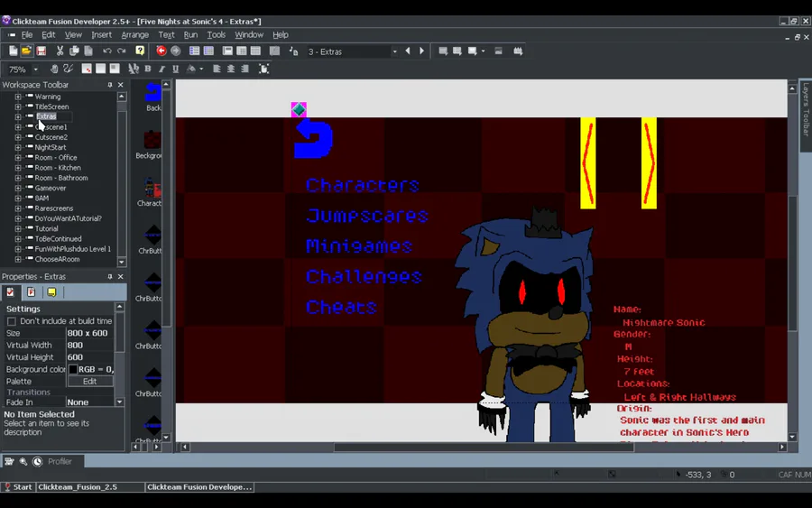Expand the TitleScreen frame tree node
Viewport: 812px width, 508px height.
tap(18, 106)
